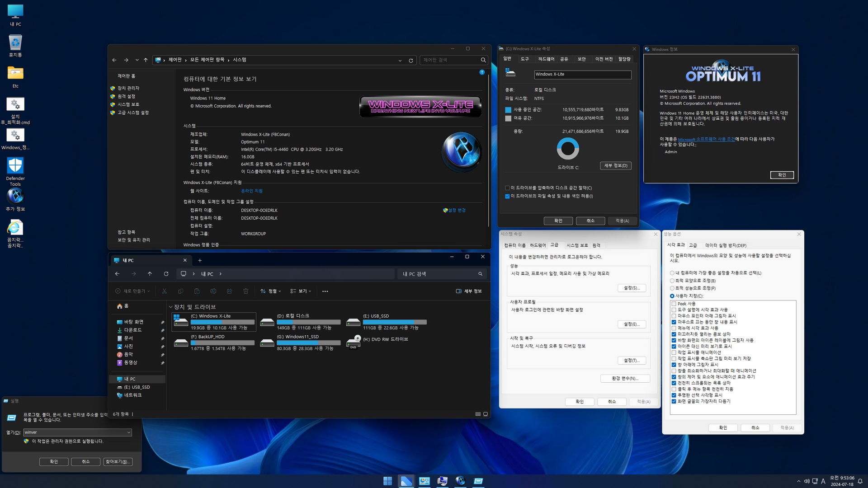
Task: Click refresh icon in 내 PC explorer toolbar
Action: [166, 274]
